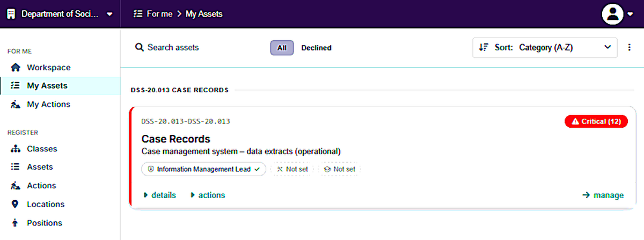Select the All filter toggle
644x240 pixels.
[x=282, y=48]
